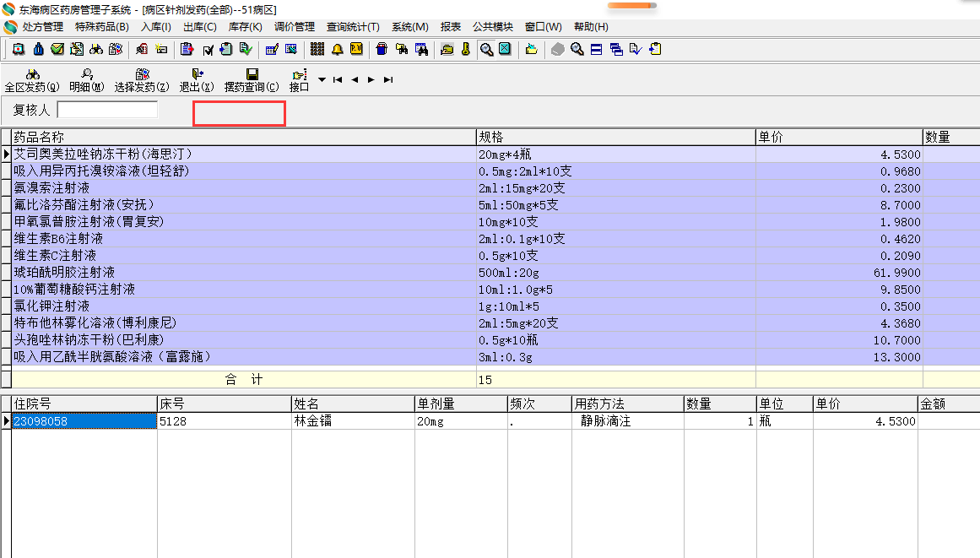Go to next record arrow
The width and height of the screenshot is (980, 558).
click(371, 80)
